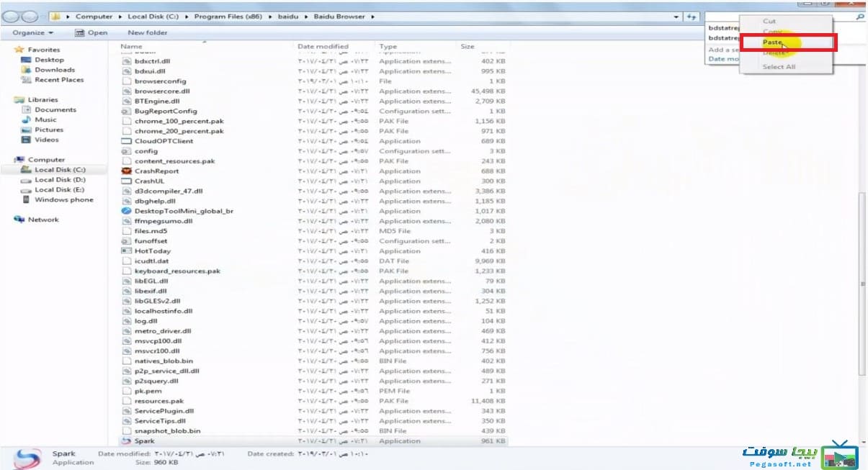Click the Libraries icon in sidebar
868x470 pixels.
click(x=19, y=100)
